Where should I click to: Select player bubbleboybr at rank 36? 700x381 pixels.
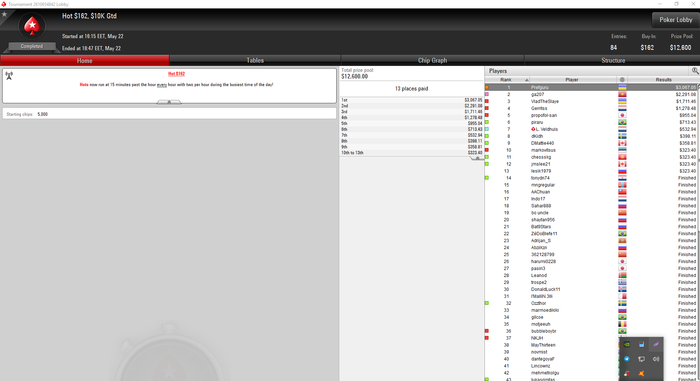592,331
